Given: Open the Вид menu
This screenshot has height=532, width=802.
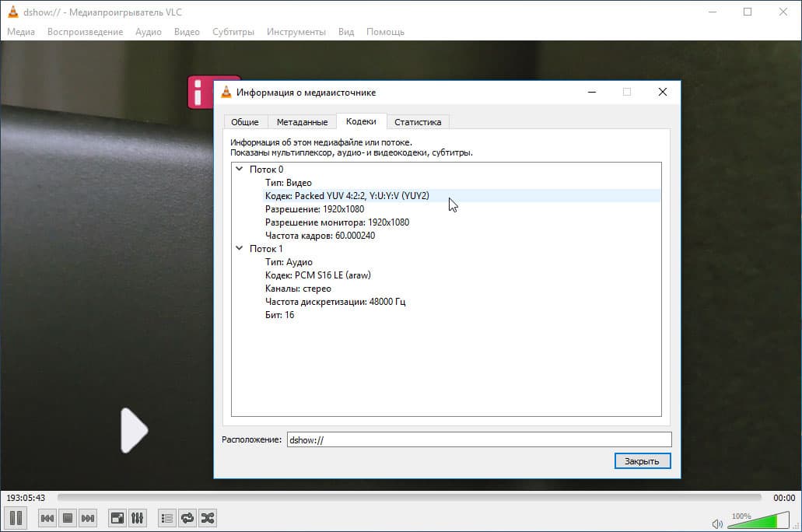Looking at the screenshot, I should click(x=346, y=32).
